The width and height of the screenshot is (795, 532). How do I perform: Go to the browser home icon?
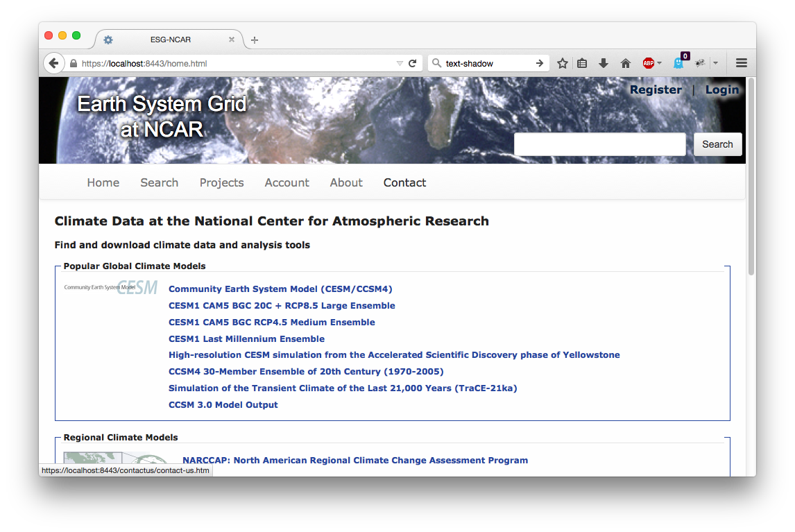(625, 63)
